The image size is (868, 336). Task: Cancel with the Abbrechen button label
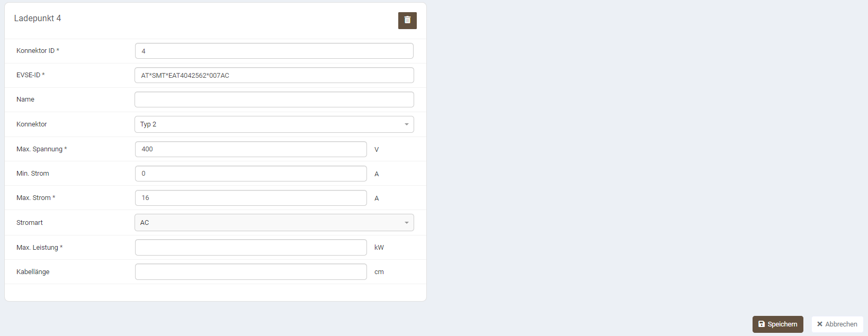point(841,324)
